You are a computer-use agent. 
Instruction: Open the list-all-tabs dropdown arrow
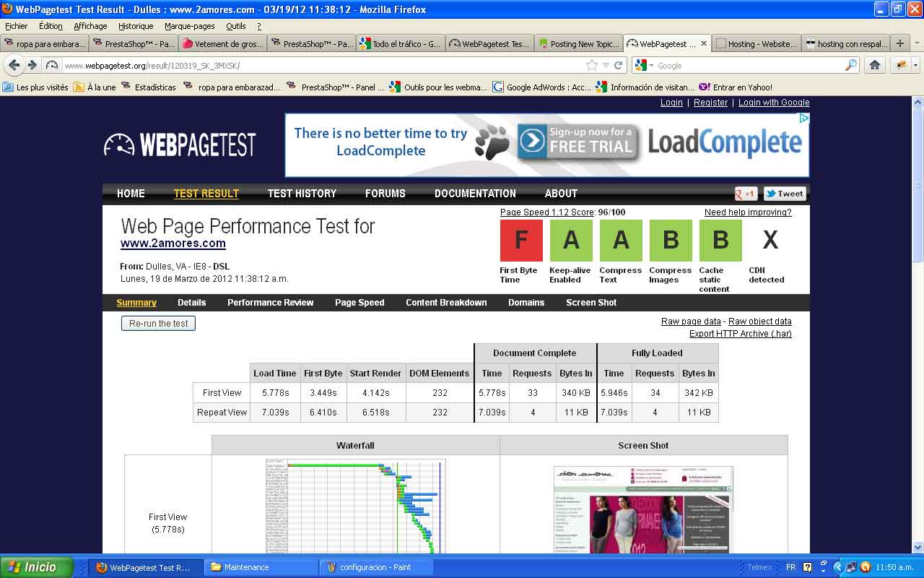pyautogui.click(x=915, y=43)
